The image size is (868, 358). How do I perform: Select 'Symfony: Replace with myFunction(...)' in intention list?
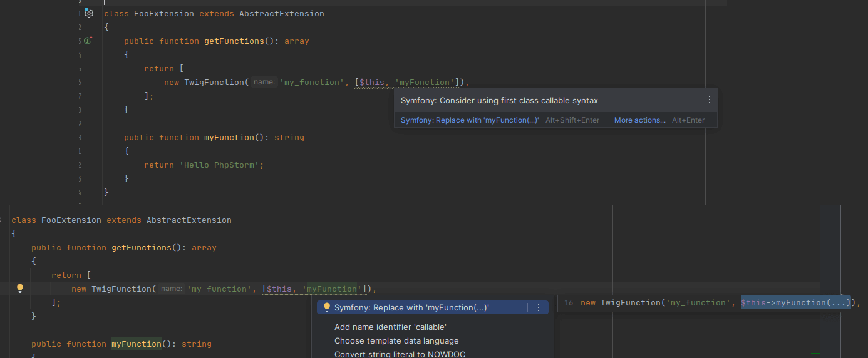[x=411, y=307]
